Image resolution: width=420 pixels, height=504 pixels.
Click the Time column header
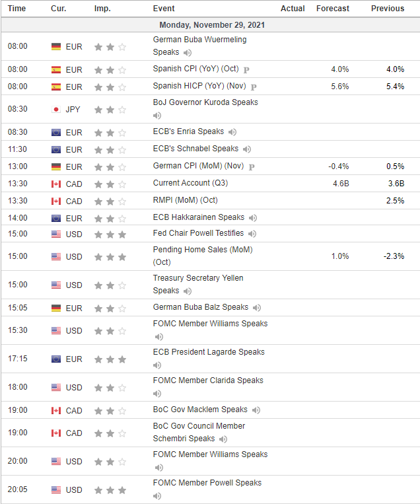[x=17, y=9]
